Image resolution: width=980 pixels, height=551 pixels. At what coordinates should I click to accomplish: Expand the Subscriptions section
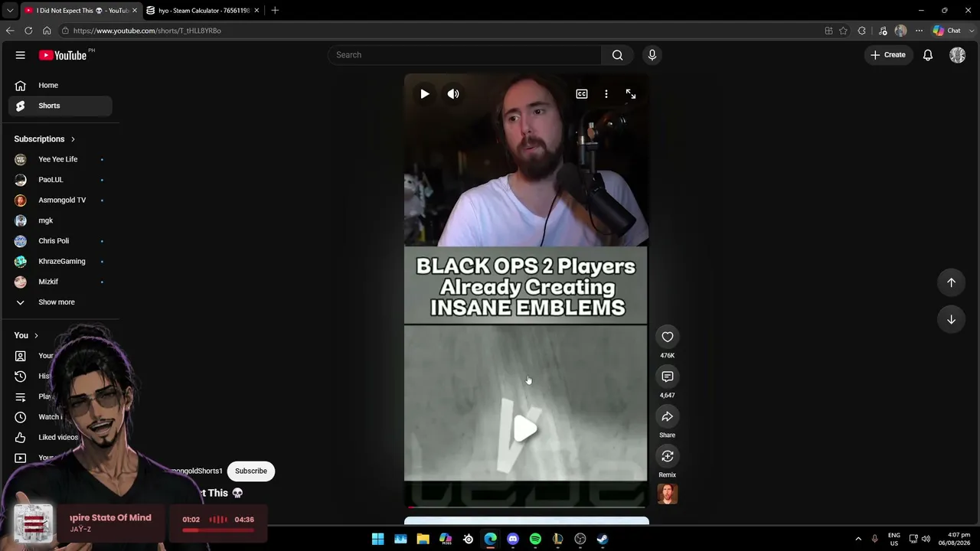(x=44, y=139)
